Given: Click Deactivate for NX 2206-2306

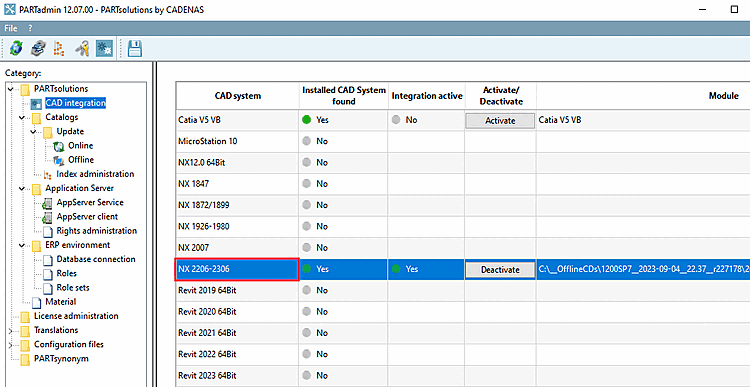Looking at the screenshot, I should (500, 270).
